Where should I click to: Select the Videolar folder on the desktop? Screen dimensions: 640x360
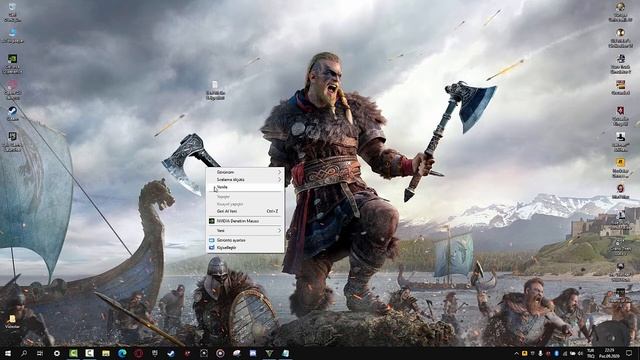coord(12,321)
